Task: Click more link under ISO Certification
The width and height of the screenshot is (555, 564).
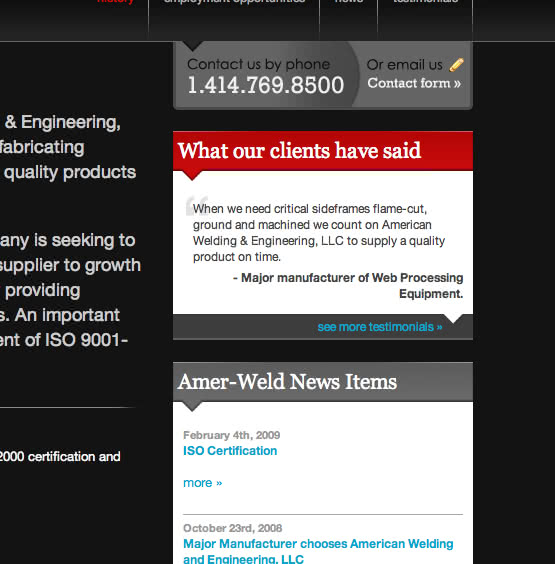Action: [203, 483]
